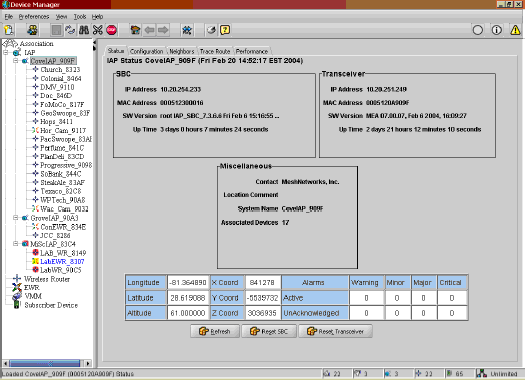The height and width of the screenshot is (380, 525).
Task: Click the info circle icon in toolbar
Action: click(x=497, y=30)
